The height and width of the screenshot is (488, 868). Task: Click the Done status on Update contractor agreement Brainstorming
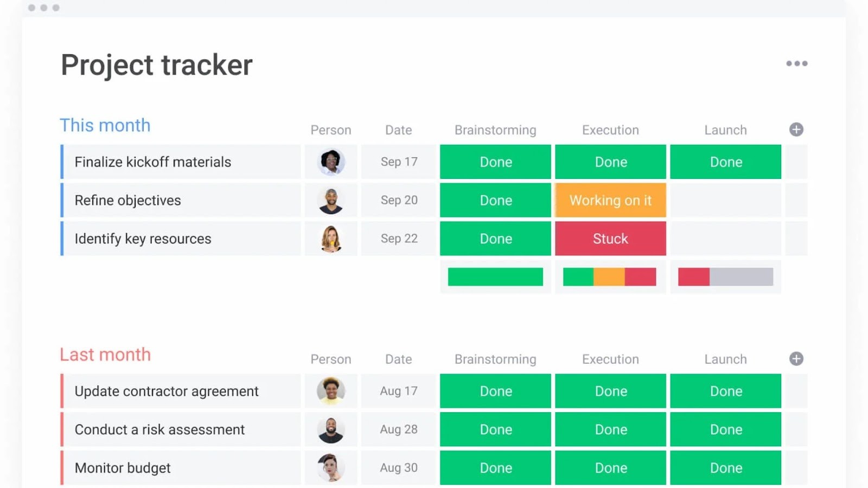tap(495, 391)
